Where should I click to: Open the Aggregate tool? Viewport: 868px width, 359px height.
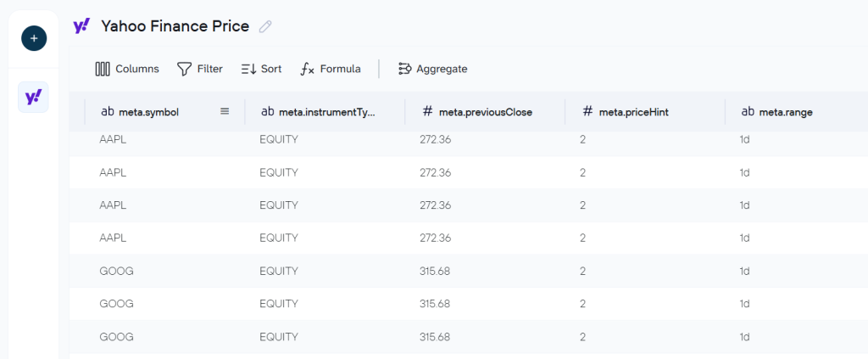coord(433,69)
